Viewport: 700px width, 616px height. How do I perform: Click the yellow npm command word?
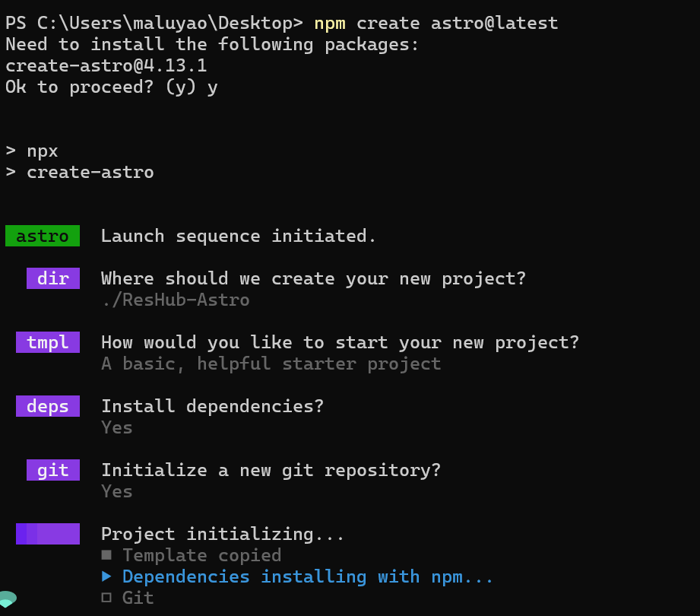[330, 24]
